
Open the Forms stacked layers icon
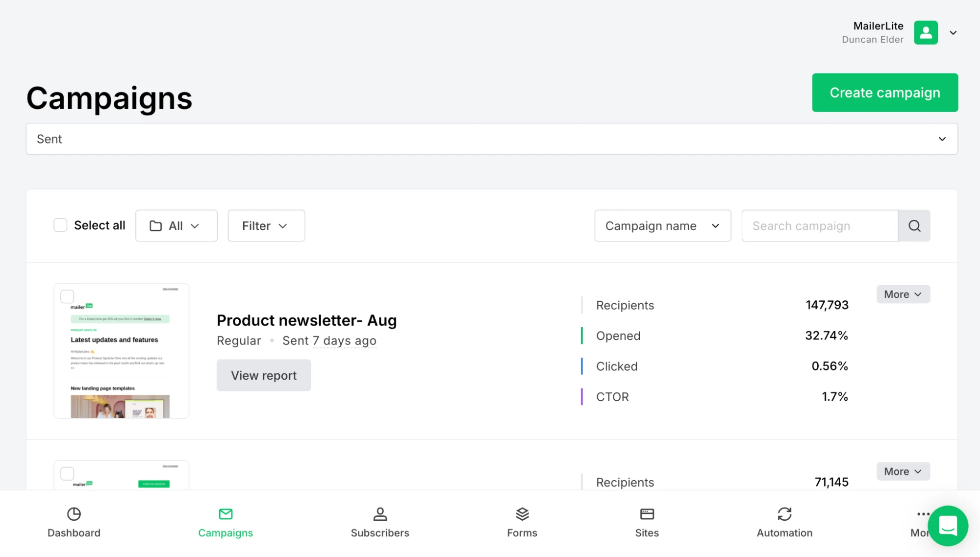(x=522, y=514)
